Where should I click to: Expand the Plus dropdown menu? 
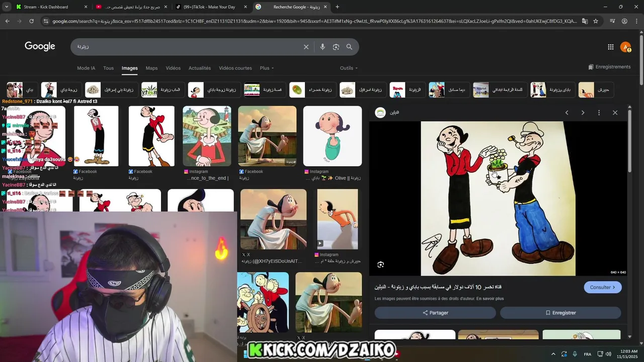[267, 68]
